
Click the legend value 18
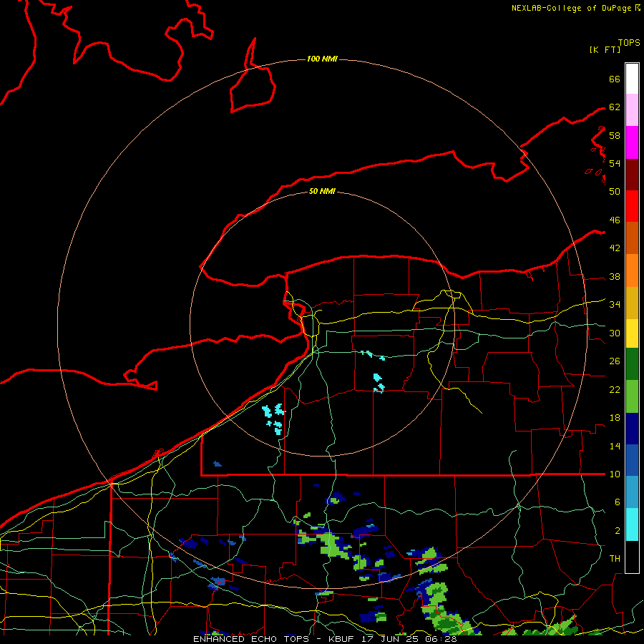615,418
